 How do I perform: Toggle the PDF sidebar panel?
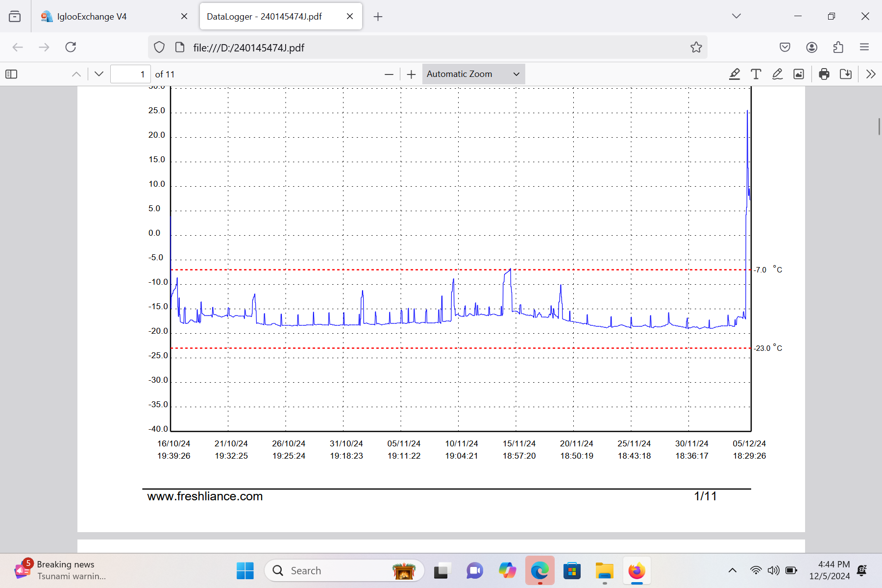click(x=11, y=74)
